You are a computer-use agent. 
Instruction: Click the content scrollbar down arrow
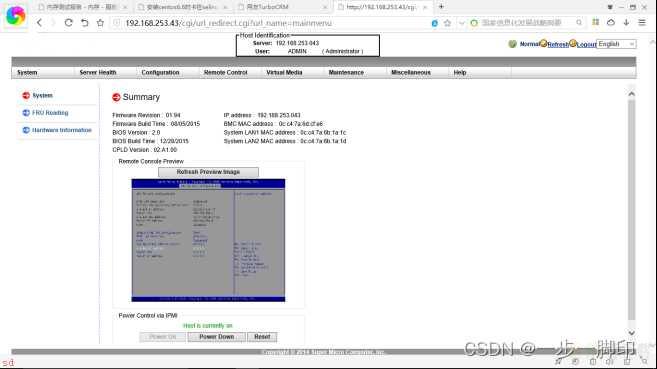[x=631, y=333]
